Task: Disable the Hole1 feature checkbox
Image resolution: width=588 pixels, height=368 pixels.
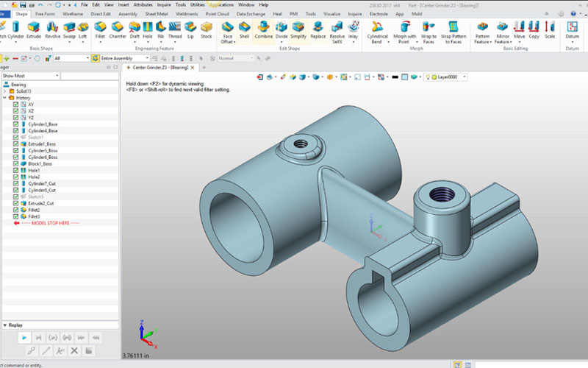Action: tap(15, 170)
